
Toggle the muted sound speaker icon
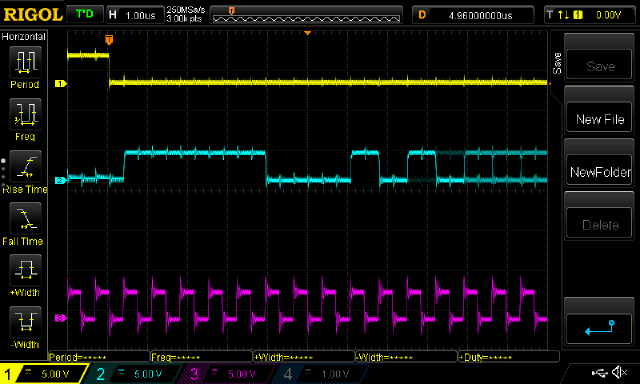(620, 372)
